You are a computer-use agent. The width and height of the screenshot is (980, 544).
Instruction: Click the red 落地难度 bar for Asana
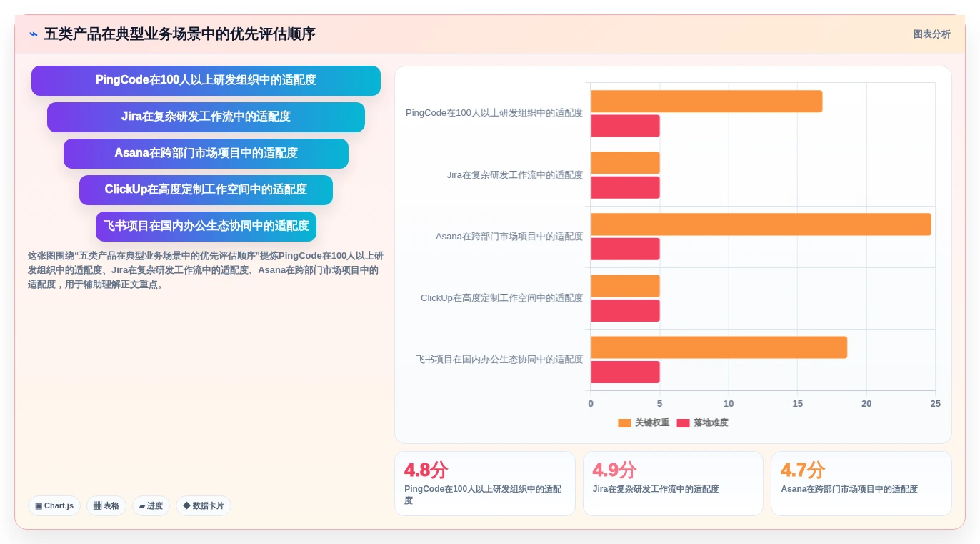coord(625,249)
